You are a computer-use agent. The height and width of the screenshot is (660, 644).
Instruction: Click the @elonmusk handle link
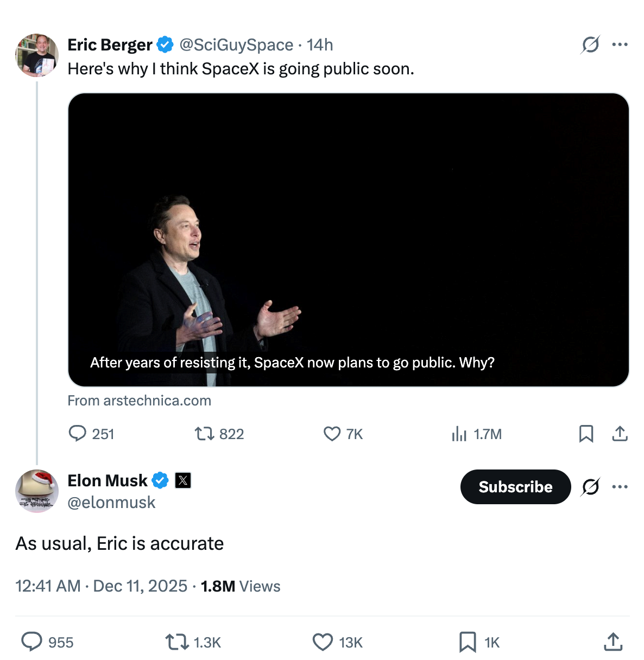click(x=111, y=503)
